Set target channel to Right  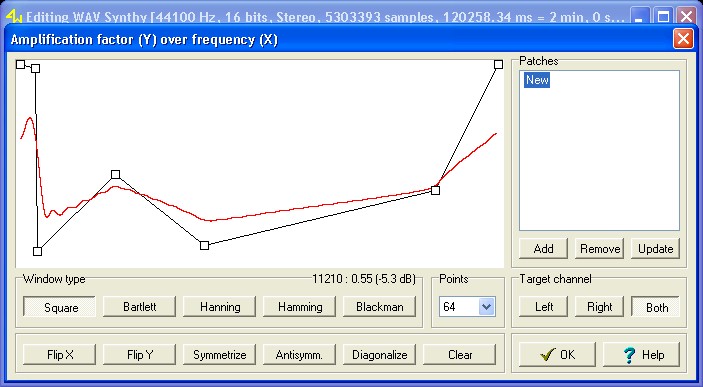point(599,307)
